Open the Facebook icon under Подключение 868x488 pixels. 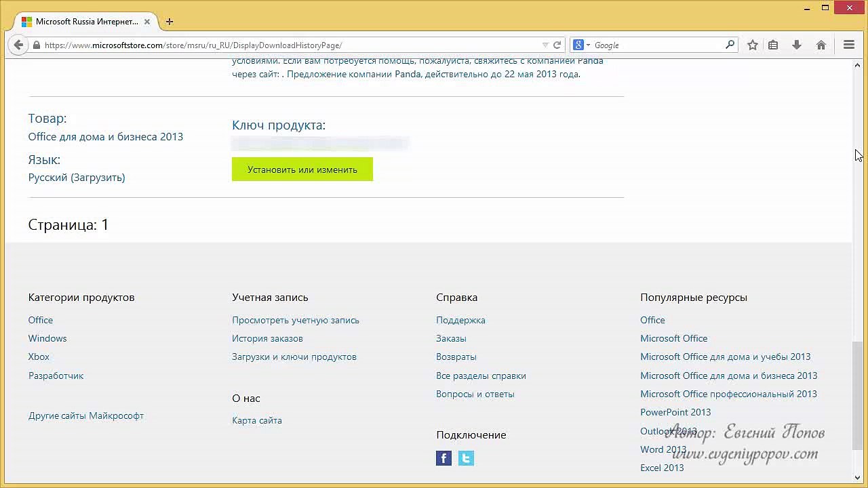(x=444, y=458)
